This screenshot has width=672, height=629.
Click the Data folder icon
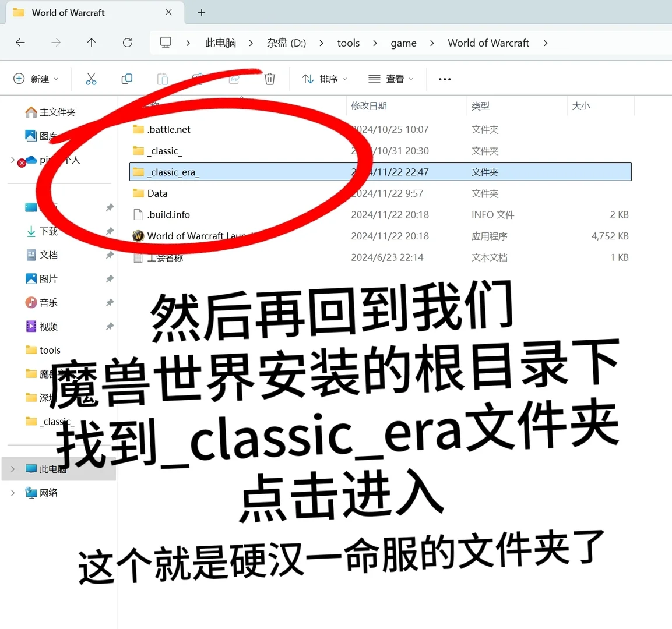pos(138,193)
